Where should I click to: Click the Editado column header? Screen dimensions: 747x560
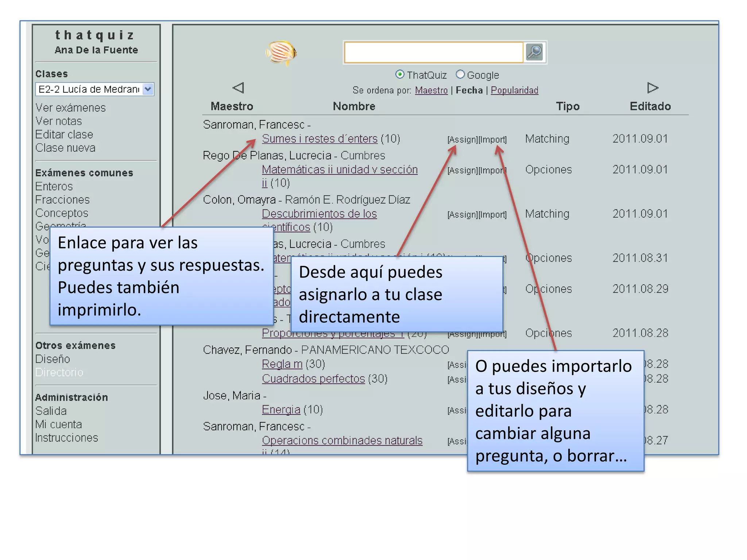pyautogui.click(x=650, y=106)
